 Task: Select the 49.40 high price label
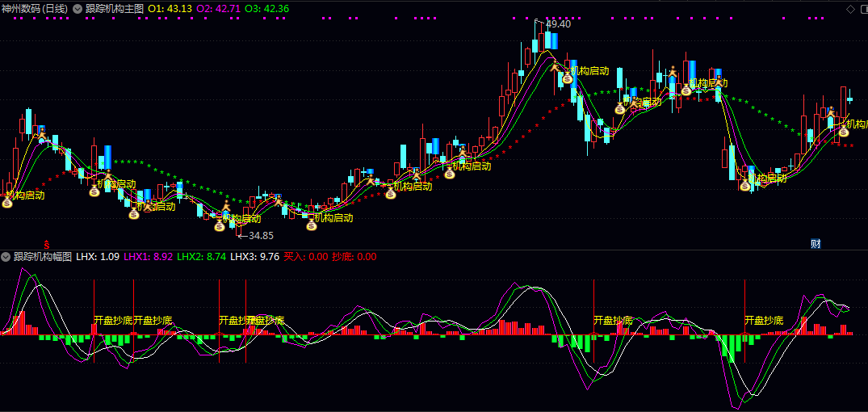pyautogui.click(x=558, y=24)
